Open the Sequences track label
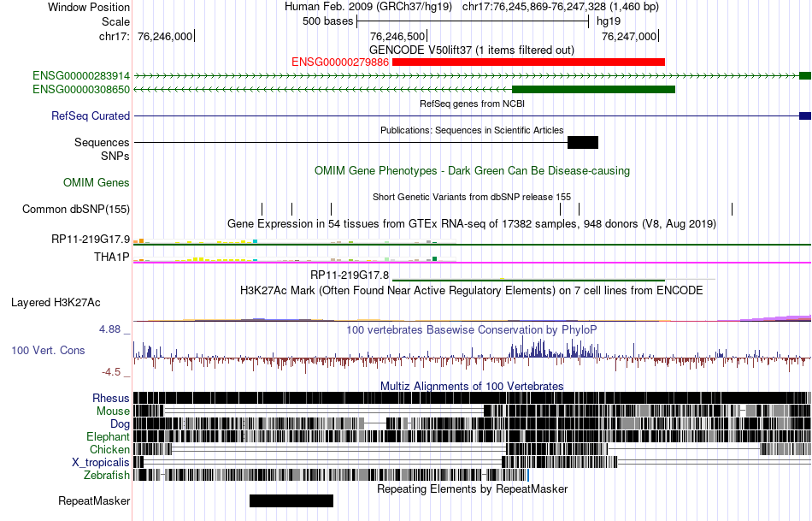 click(102, 143)
